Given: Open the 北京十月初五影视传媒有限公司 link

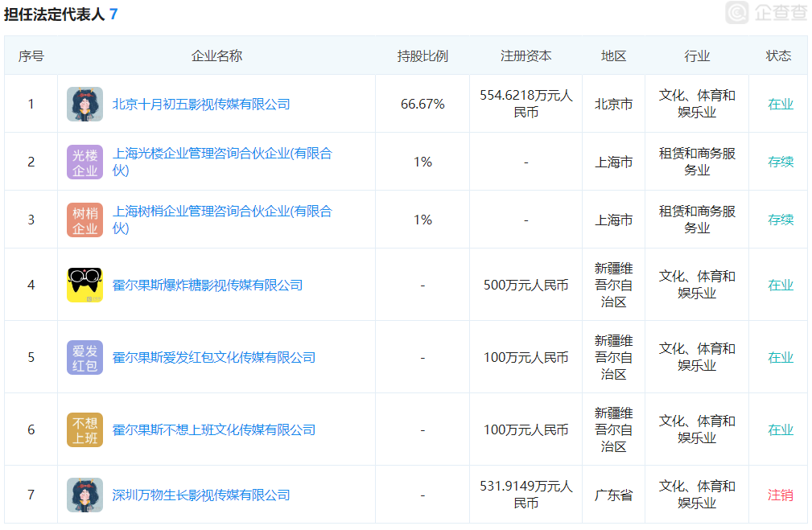Looking at the screenshot, I should (x=201, y=104).
